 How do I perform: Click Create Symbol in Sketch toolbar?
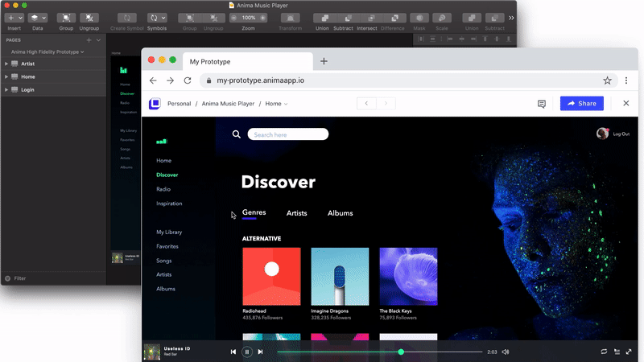pos(127,18)
